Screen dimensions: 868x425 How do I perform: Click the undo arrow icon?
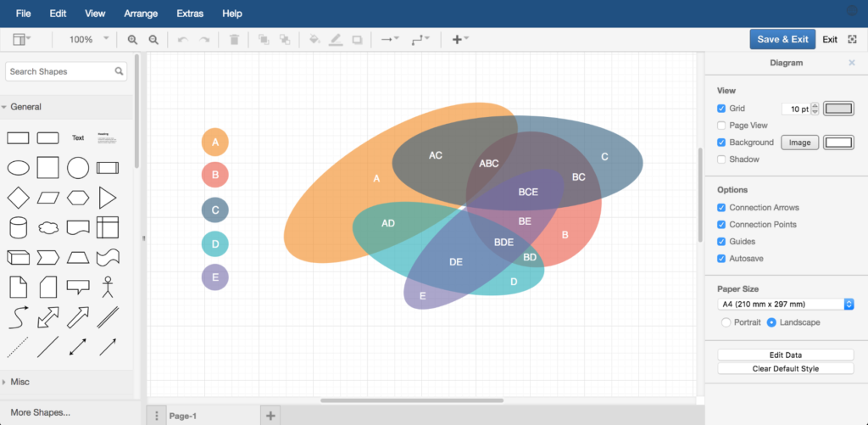183,39
